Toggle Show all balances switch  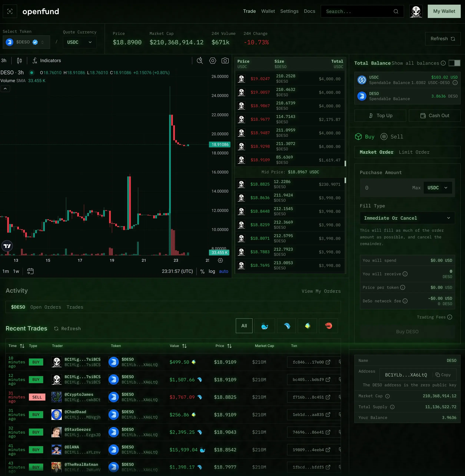pyautogui.click(x=454, y=63)
